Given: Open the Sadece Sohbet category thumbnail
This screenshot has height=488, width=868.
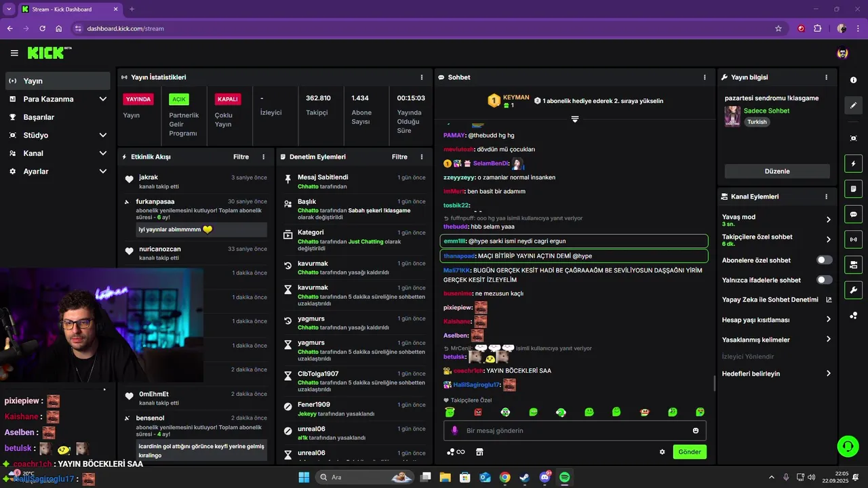Looking at the screenshot, I should (732, 116).
